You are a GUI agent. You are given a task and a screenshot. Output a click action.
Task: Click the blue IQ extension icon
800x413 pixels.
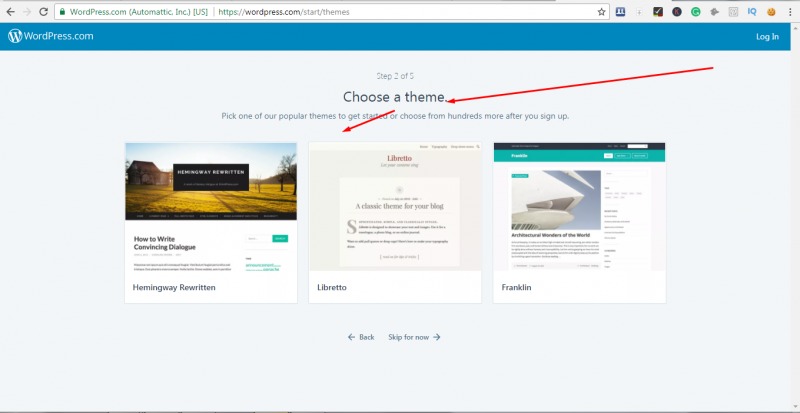[x=752, y=12]
